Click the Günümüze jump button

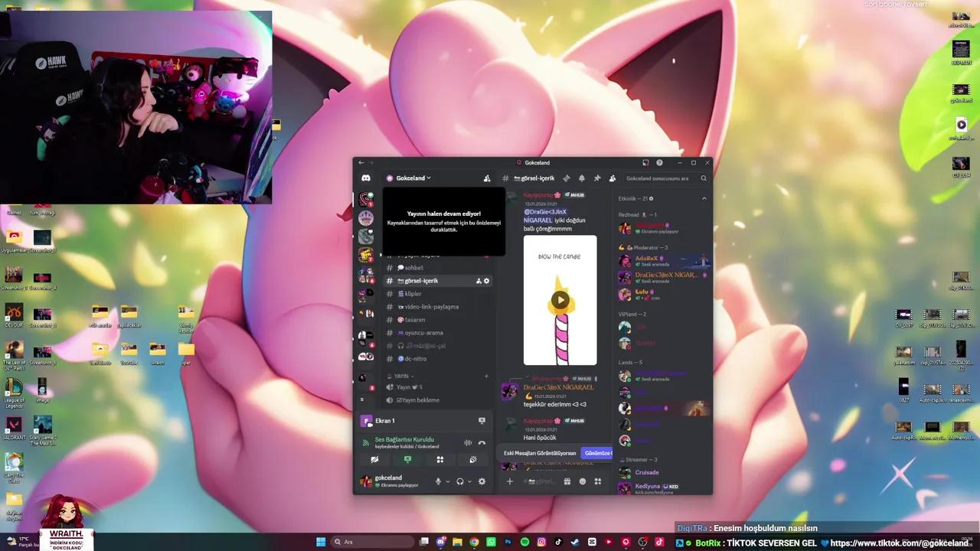pyautogui.click(x=597, y=453)
